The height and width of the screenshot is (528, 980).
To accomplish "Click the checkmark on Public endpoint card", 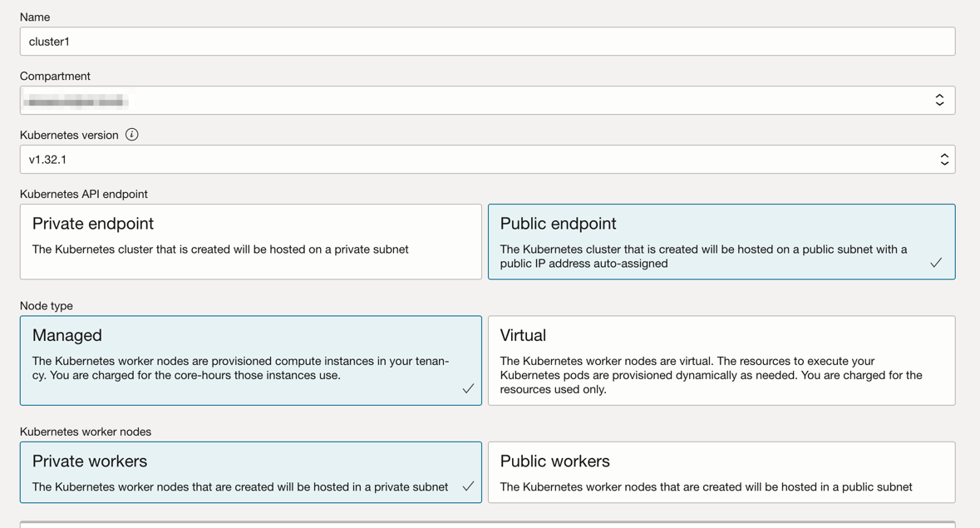I will [936, 263].
